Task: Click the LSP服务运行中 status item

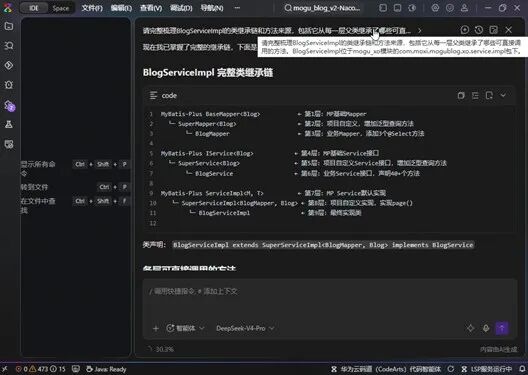Action: [x=486, y=369]
